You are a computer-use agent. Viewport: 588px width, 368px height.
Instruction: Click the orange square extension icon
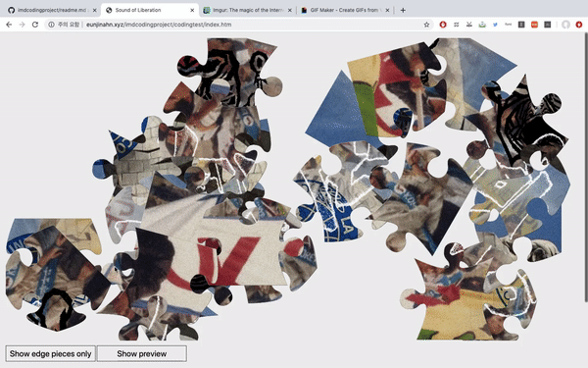pyautogui.click(x=534, y=25)
